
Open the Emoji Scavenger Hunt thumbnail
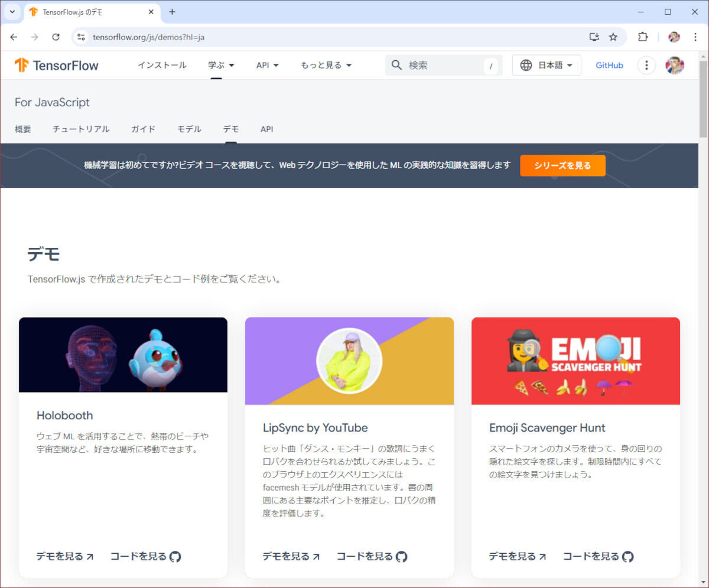(x=575, y=361)
